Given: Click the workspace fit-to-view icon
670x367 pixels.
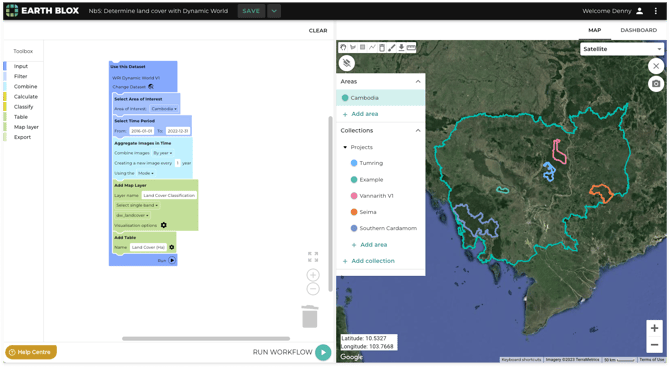Looking at the screenshot, I should 313,256.
